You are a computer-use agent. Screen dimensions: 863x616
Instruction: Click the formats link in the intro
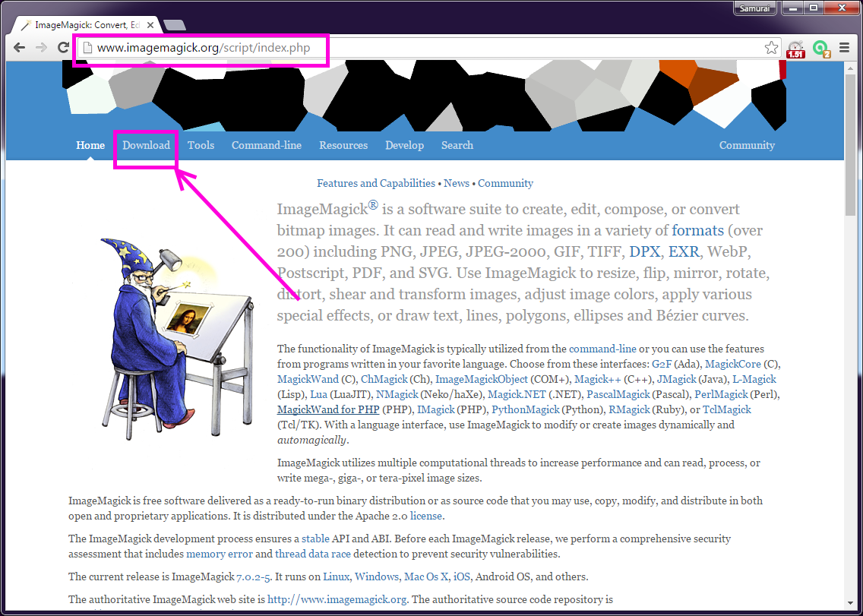click(698, 231)
